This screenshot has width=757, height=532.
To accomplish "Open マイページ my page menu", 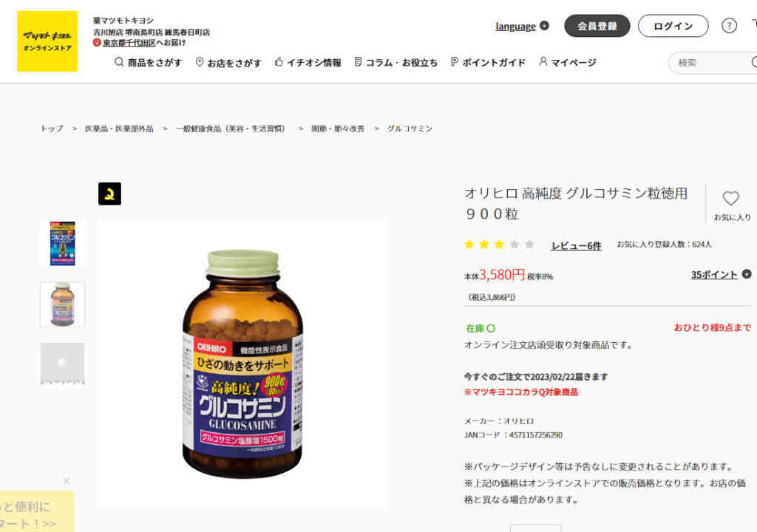I will pos(568,62).
